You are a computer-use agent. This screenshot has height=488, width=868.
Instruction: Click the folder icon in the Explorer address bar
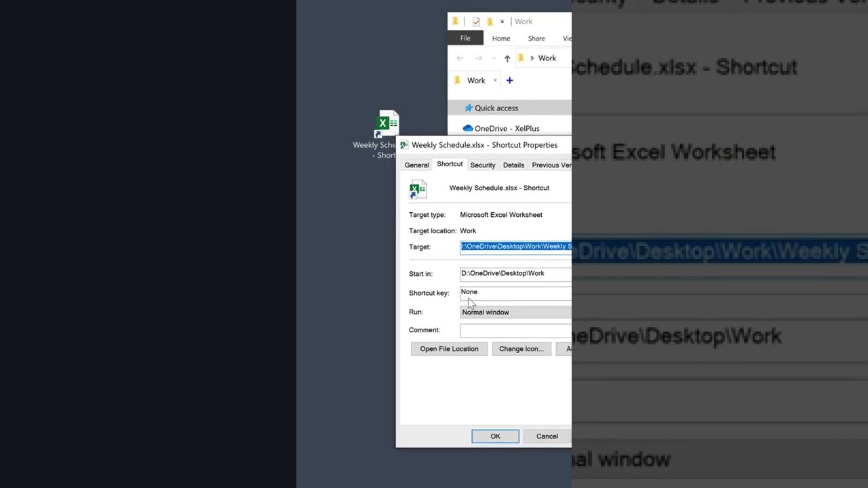tap(521, 58)
